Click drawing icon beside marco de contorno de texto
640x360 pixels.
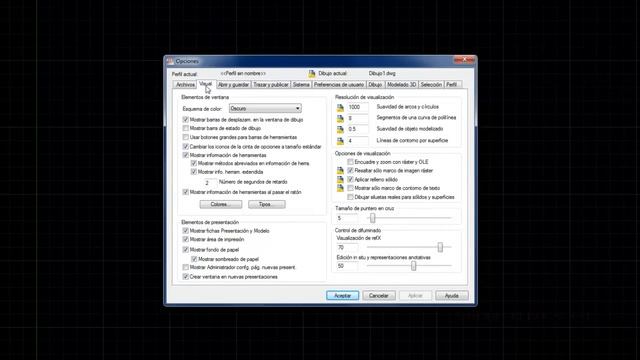click(340, 188)
